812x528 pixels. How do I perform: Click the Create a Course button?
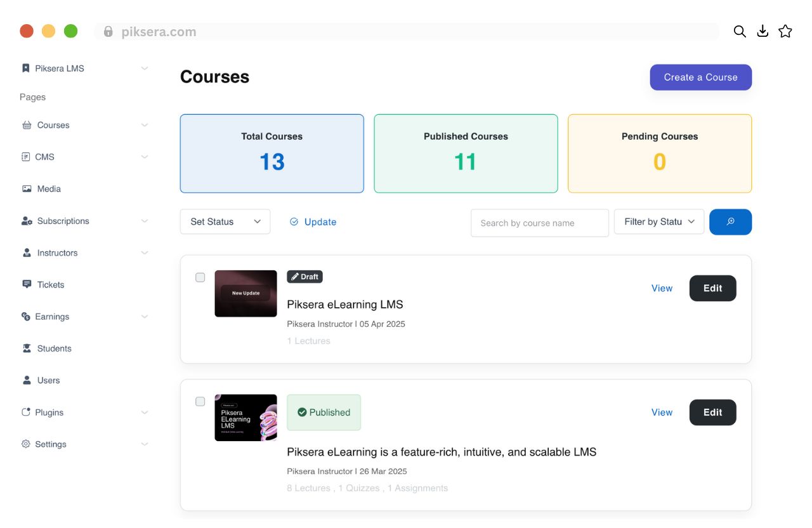pos(700,77)
